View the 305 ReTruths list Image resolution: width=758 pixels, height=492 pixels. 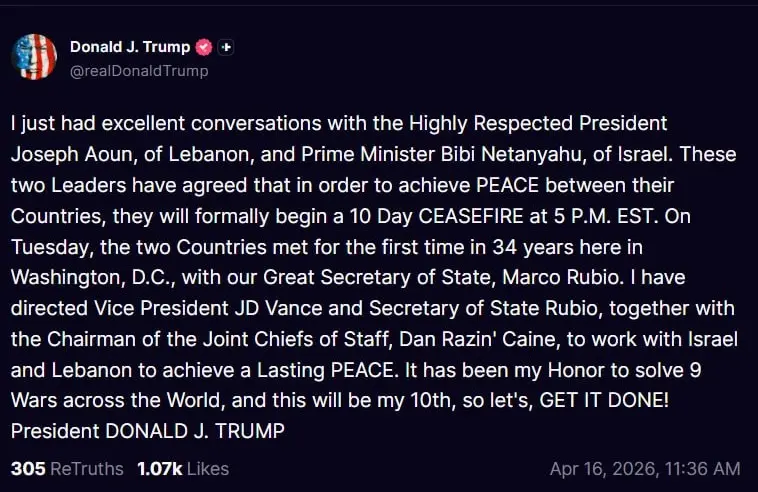67,468
